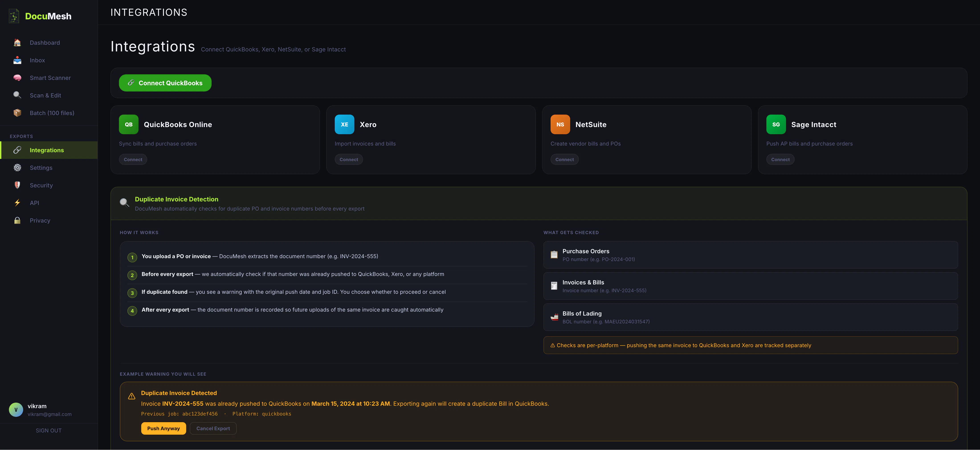The image size is (980, 450).
Task: Click the Security shield icon
Action: coord(17,185)
